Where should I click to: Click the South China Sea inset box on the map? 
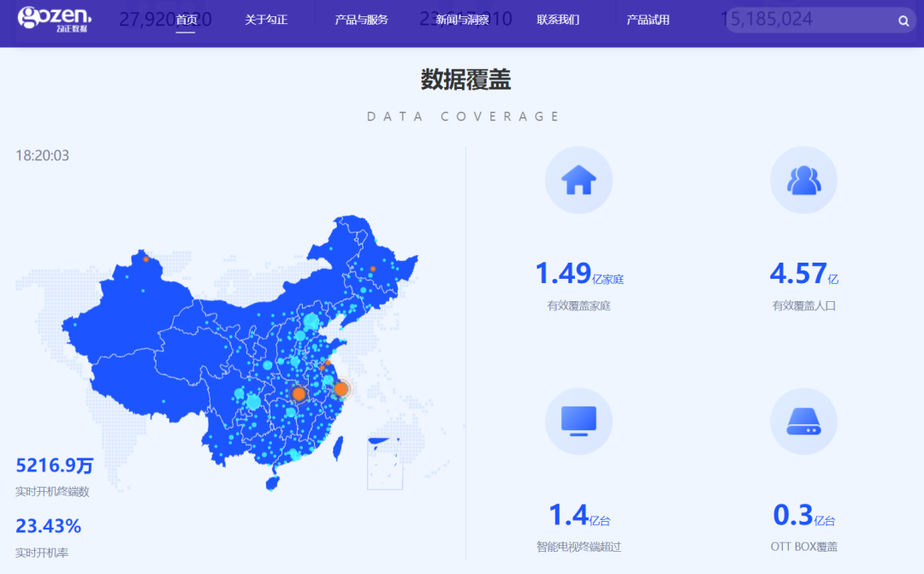384,464
